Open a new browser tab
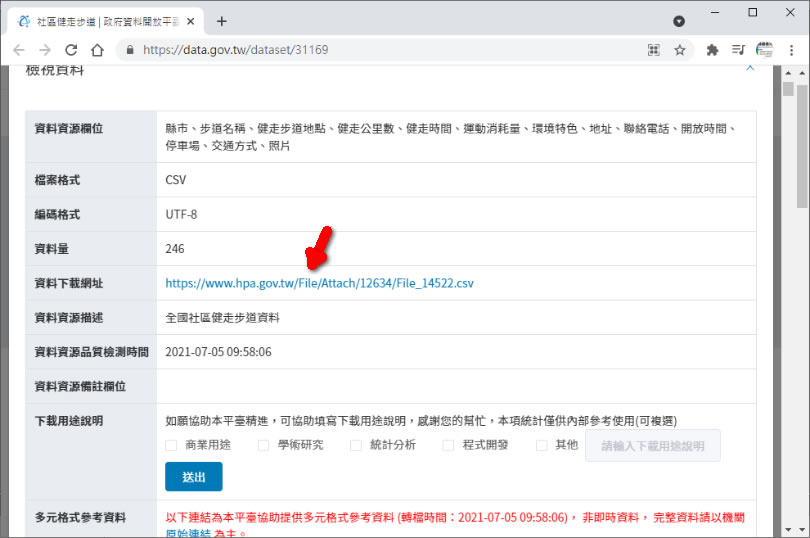This screenshot has width=810, height=538. point(222,21)
